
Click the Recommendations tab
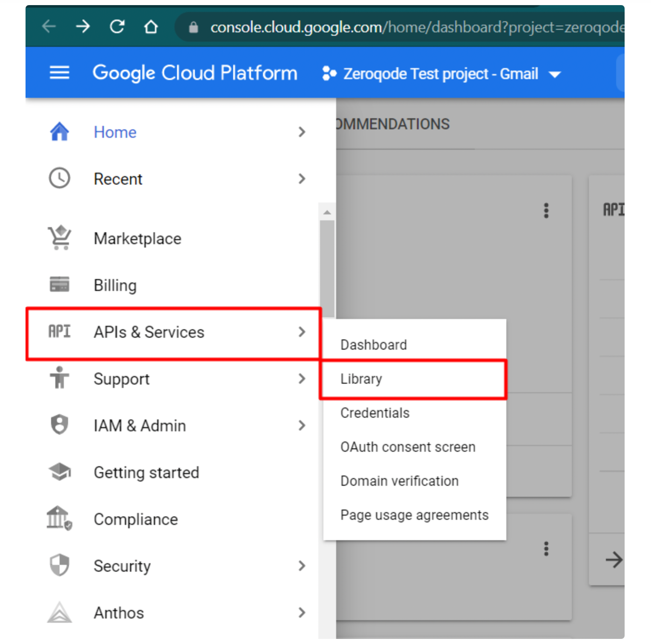(392, 124)
